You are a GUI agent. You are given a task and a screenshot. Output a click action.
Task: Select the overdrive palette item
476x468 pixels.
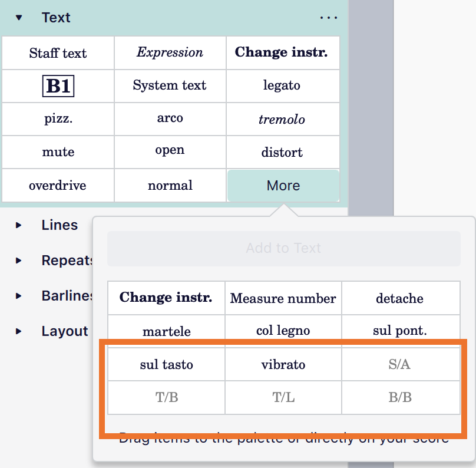point(58,185)
